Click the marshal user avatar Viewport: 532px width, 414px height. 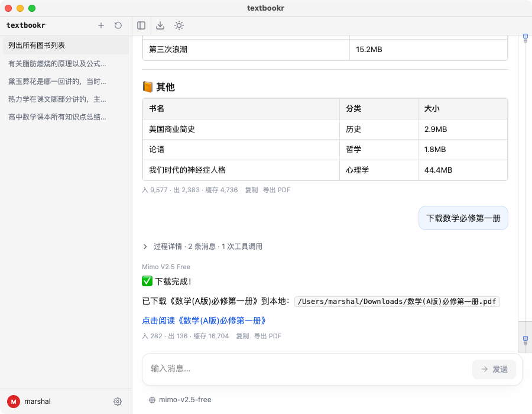[14, 402]
